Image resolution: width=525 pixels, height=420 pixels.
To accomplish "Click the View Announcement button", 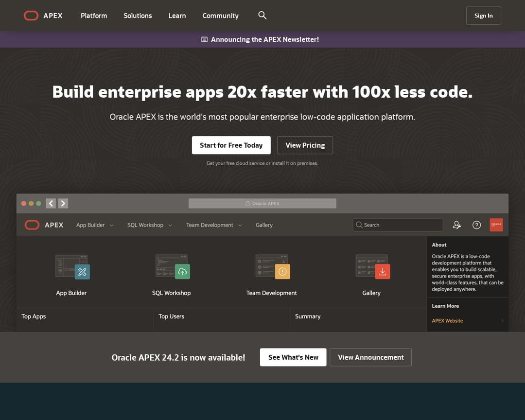I will click(370, 357).
